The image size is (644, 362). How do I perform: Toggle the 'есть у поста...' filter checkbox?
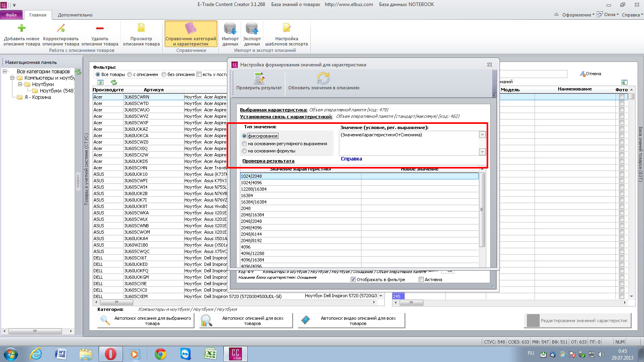click(199, 74)
